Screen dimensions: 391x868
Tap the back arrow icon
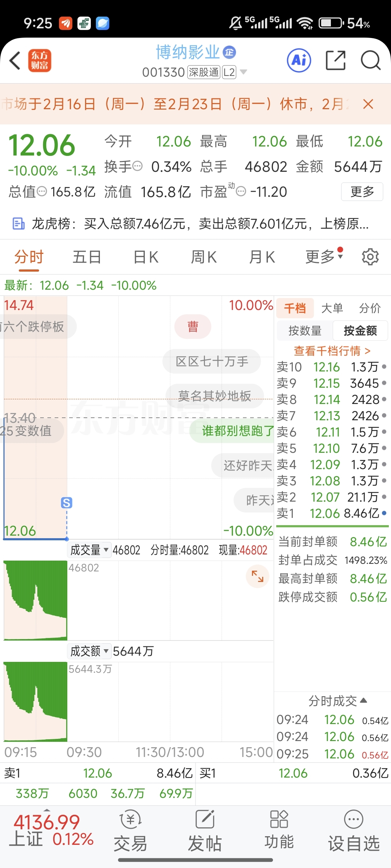(x=15, y=60)
